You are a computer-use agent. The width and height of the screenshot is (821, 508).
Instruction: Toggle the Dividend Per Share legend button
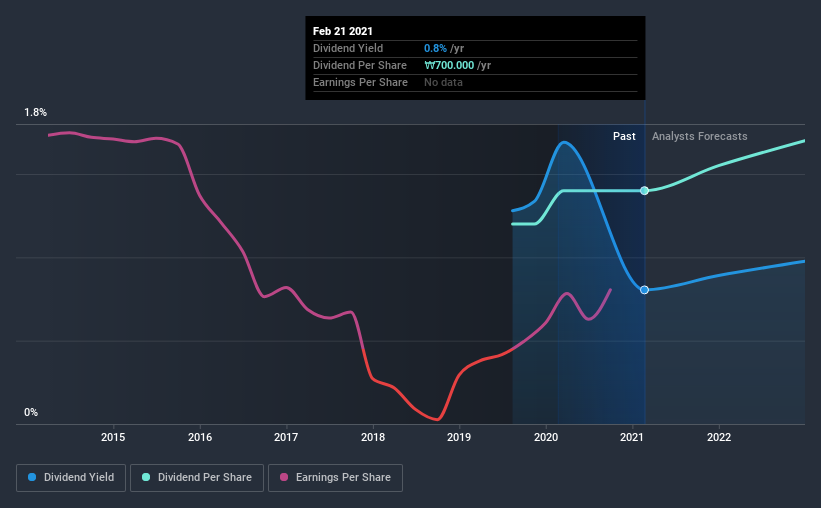pos(197,478)
